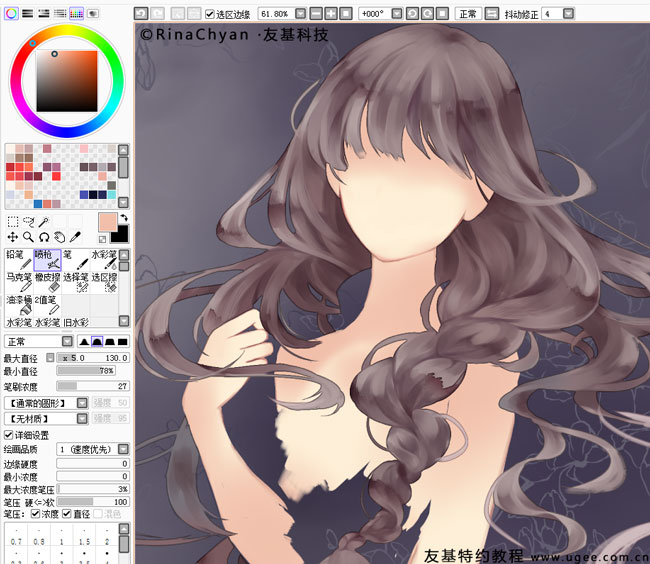Choose the 2值笔 binary pen
The height and width of the screenshot is (564, 650).
click(x=47, y=305)
